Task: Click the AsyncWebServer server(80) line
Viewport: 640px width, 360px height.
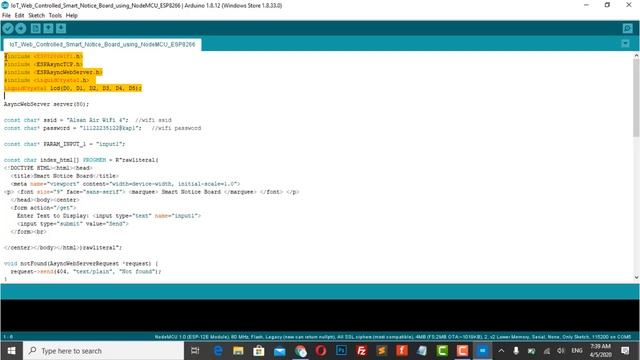Action: 46,104
